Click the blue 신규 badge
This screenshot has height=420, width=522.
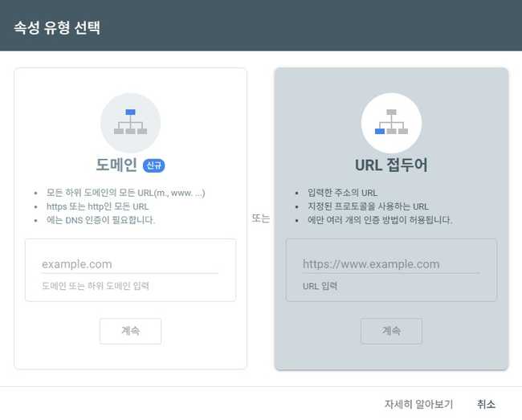pyautogui.click(x=153, y=165)
